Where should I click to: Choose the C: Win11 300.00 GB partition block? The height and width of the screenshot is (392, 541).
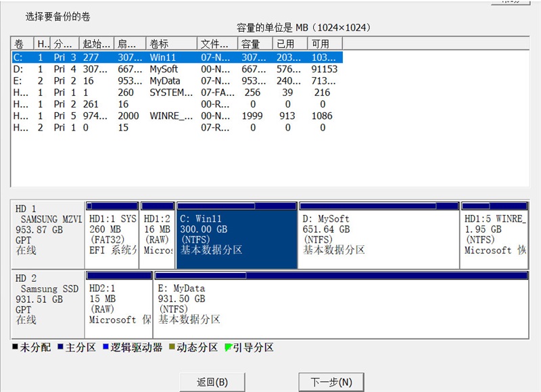tap(237, 235)
